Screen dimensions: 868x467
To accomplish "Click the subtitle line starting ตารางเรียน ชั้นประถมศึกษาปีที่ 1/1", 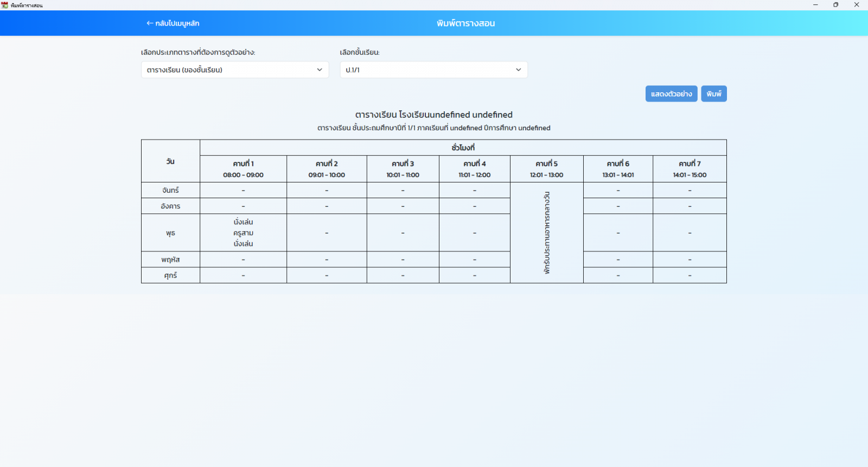I will [434, 128].
